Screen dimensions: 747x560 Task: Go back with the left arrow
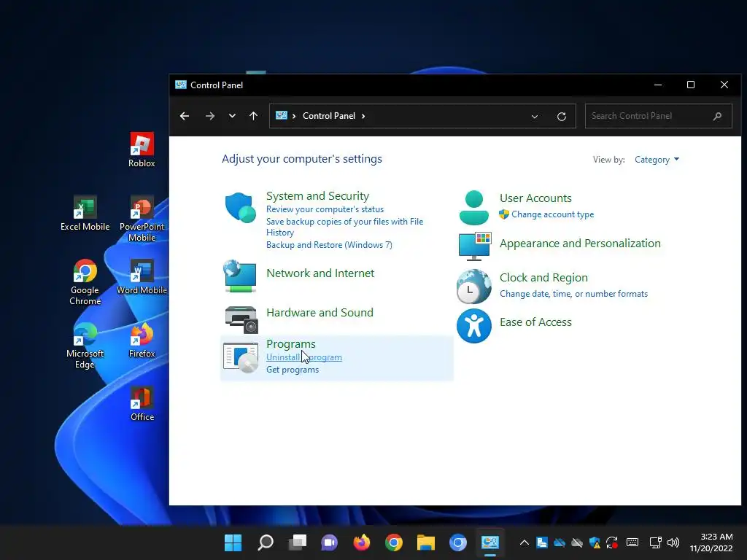click(185, 116)
